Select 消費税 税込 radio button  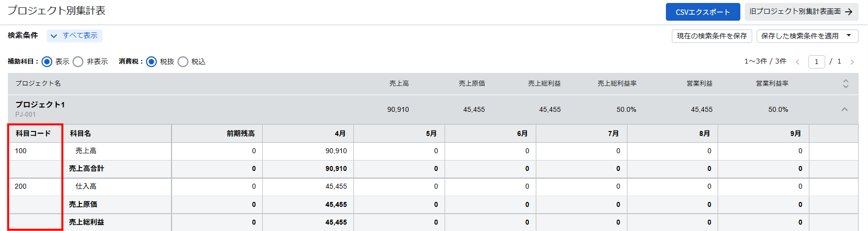[183, 62]
